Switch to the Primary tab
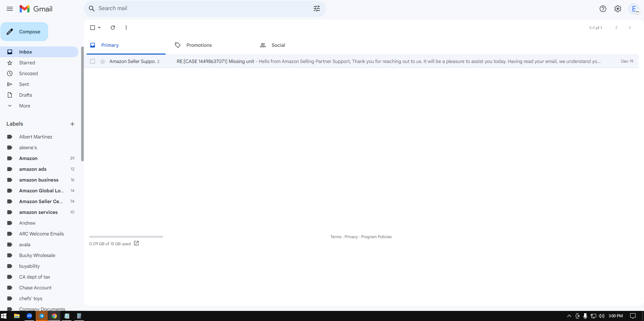Viewport: 644px width, 321px height. 126,45
